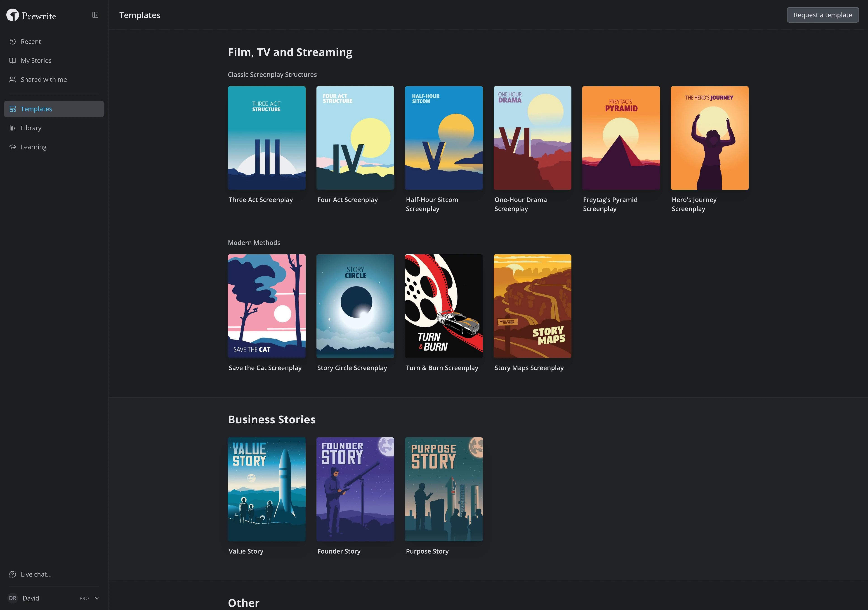
Task: Open the Recent section
Action: point(54,42)
